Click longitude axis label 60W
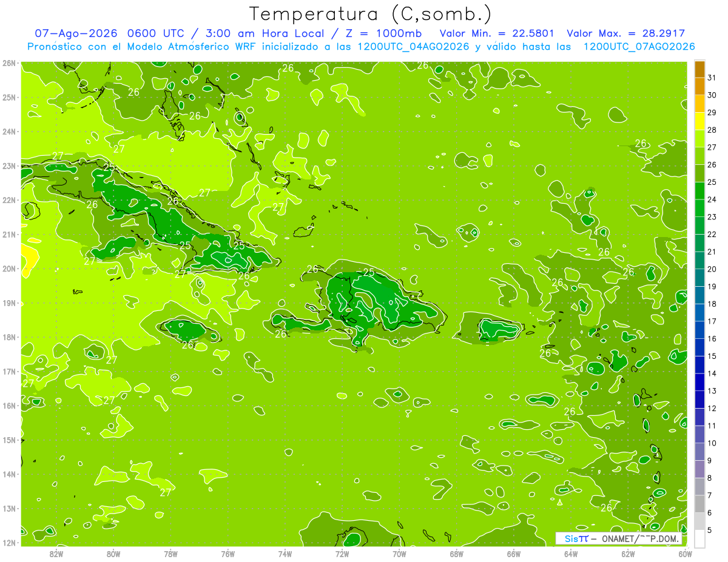Image resolution: width=728 pixels, height=562 pixels. [685, 554]
